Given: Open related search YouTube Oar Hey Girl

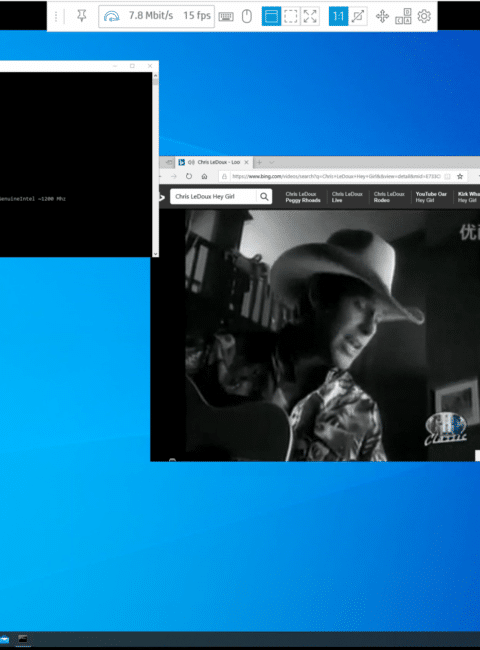Looking at the screenshot, I should point(431,197).
